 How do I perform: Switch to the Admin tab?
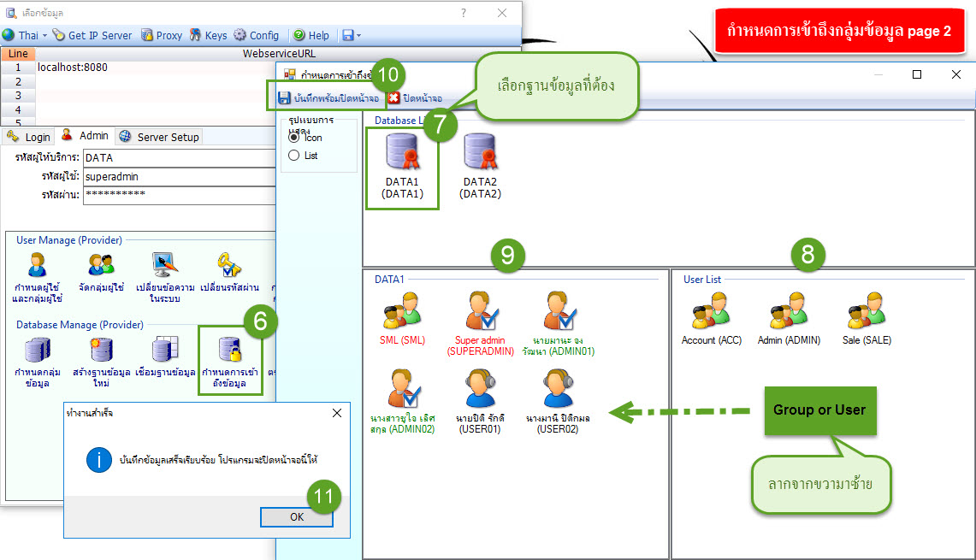point(86,136)
